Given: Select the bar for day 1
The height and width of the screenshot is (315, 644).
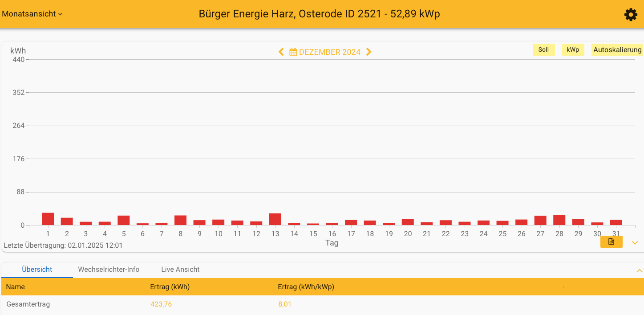Looking at the screenshot, I should tap(47, 219).
